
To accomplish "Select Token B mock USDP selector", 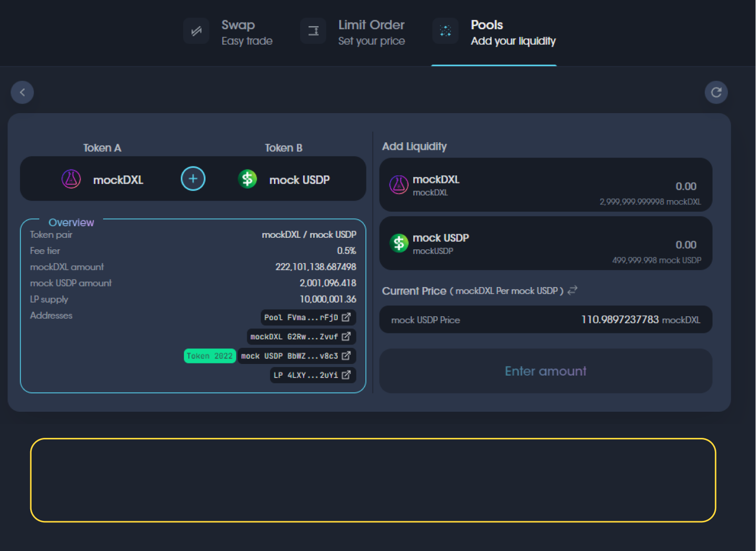I will click(285, 179).
